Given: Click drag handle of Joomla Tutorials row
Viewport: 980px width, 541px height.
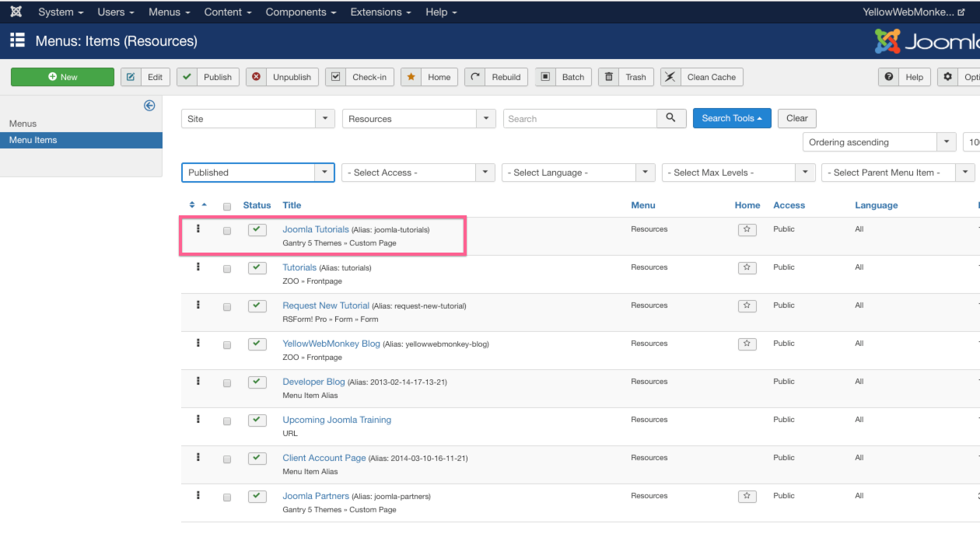Looking at the screenshot, I should (198, 229).
